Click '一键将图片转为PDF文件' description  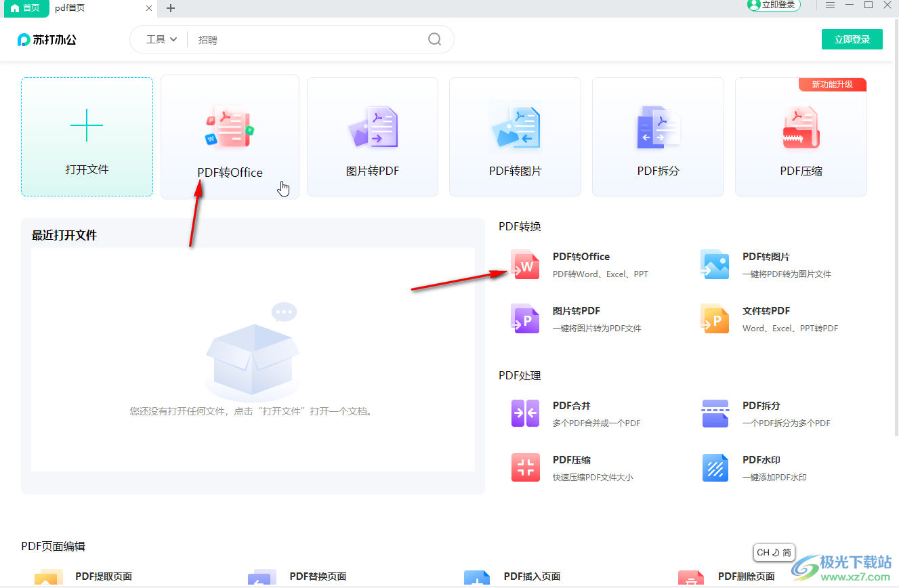[x=597, y=329]
